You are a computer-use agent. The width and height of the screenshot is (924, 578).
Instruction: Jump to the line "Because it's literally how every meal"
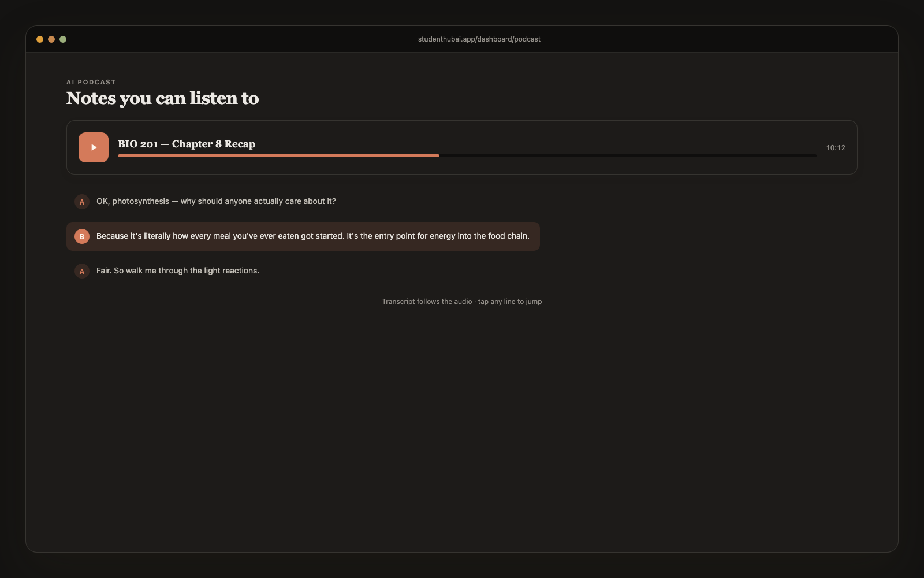tap(303, 236)
